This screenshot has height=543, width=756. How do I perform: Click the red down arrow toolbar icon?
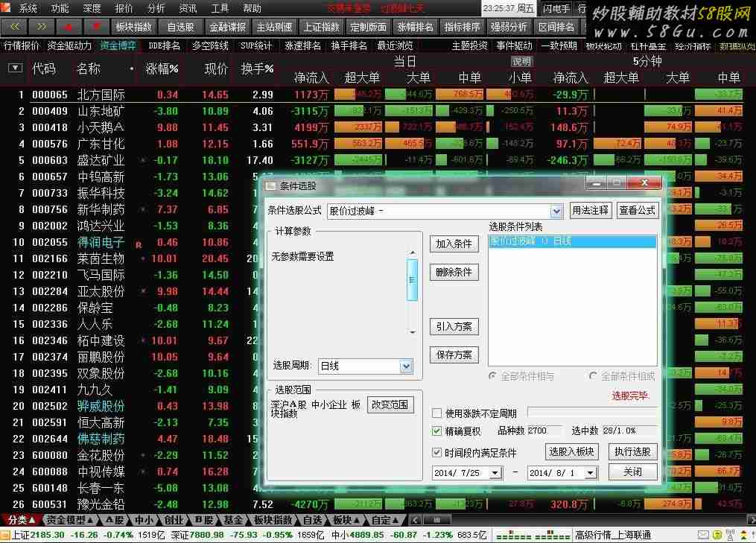tap(96, 27)
